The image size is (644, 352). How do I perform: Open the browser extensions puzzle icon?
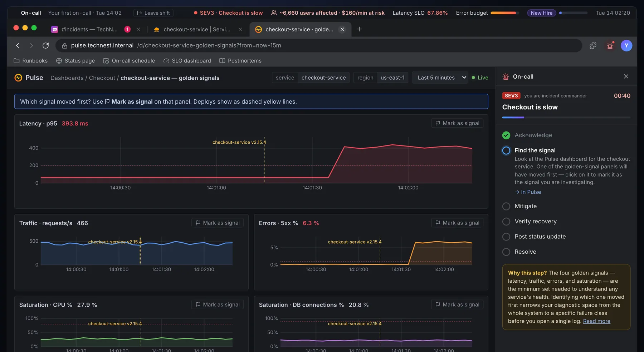pos(593,45)
